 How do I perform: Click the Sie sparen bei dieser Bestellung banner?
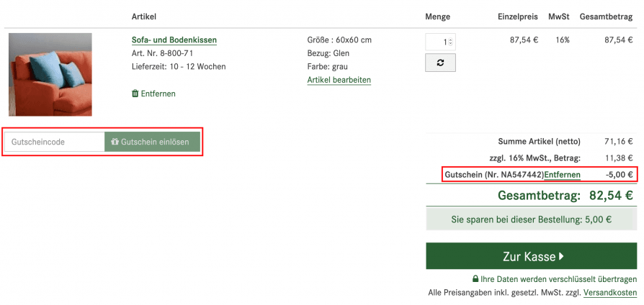click(x=531, y=219)
